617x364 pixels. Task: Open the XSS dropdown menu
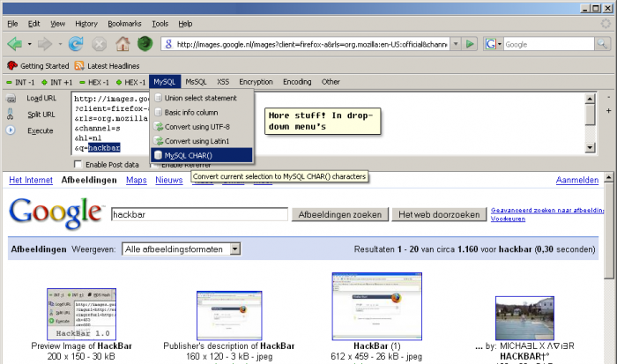[223, 82]
